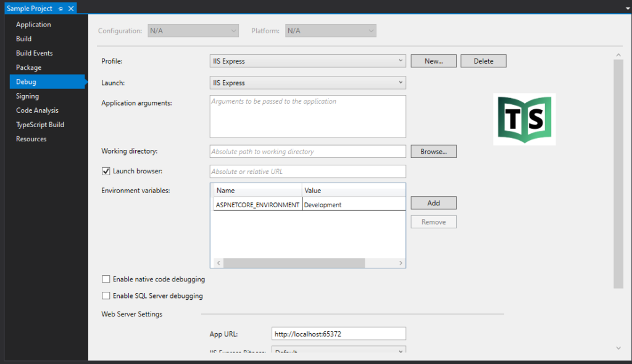Switch to the Build Events page
Image resolution: width=632 pixels, height=364 pixels.
pyautogui.click(x=34, y=53)
